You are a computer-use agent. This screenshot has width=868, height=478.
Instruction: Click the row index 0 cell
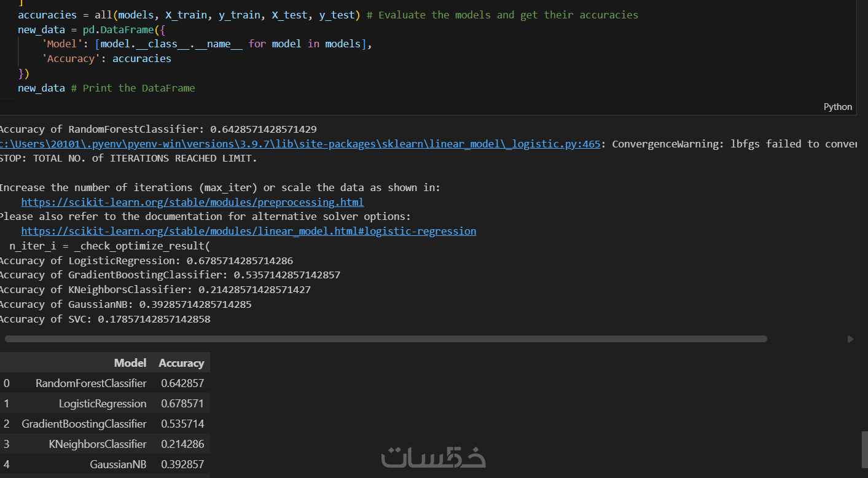(x=7, y=383)
